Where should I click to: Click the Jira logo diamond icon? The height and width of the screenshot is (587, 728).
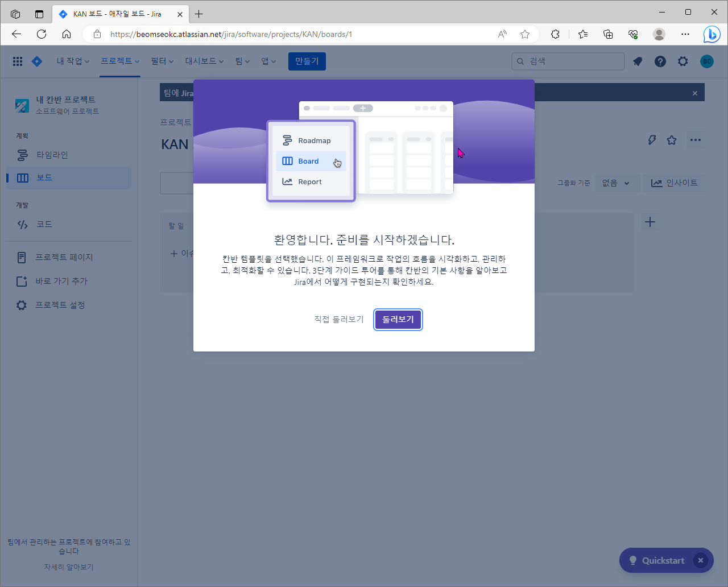point(37,61)
